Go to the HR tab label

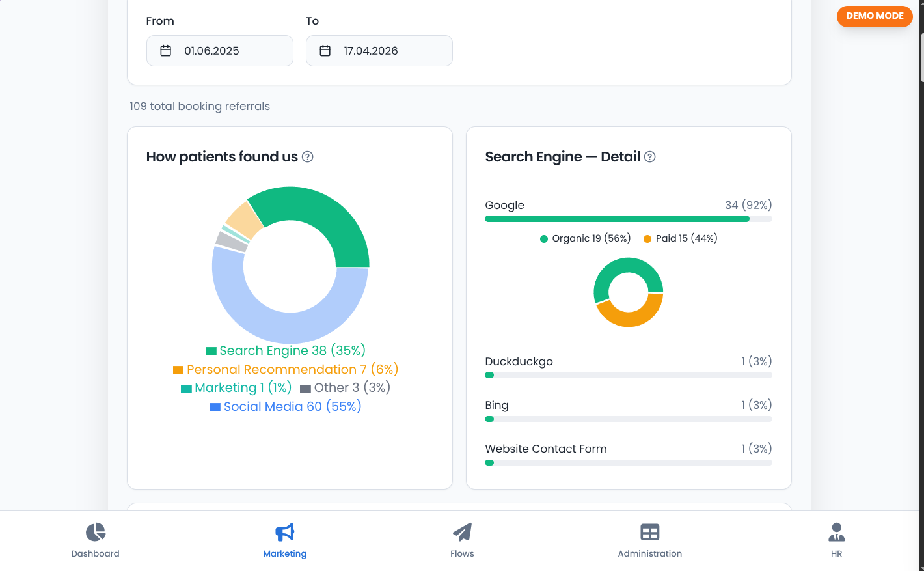837,554
